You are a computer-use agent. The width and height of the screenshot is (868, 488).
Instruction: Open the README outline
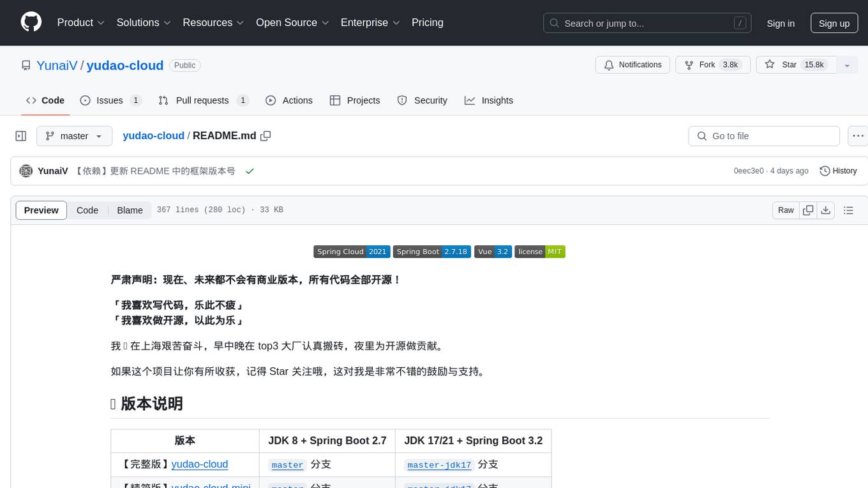click(848, 210)
